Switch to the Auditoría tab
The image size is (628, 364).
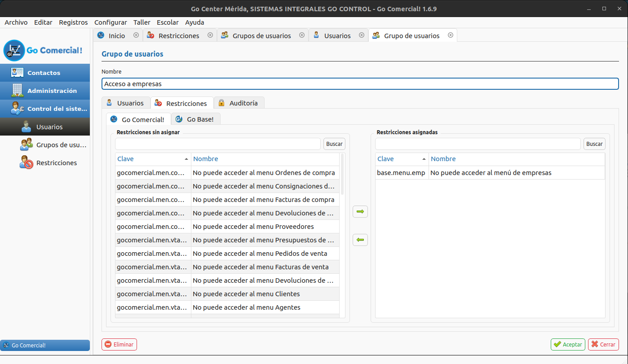click(239, 102)
